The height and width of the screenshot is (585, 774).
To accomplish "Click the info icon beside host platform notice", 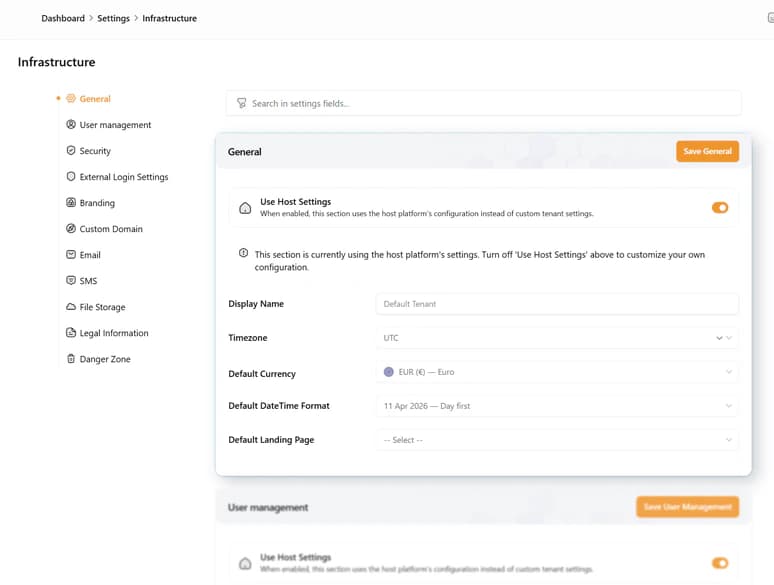I will point(243,253).
